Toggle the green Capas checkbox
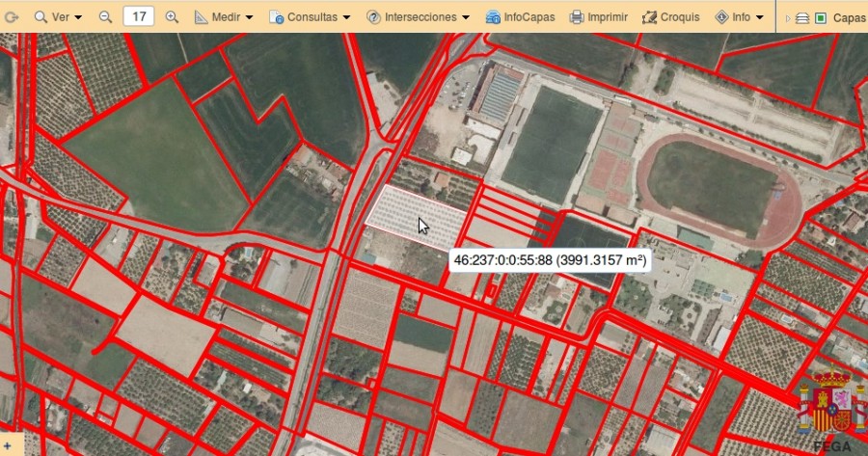868x456 pixels. coord(821,17)
